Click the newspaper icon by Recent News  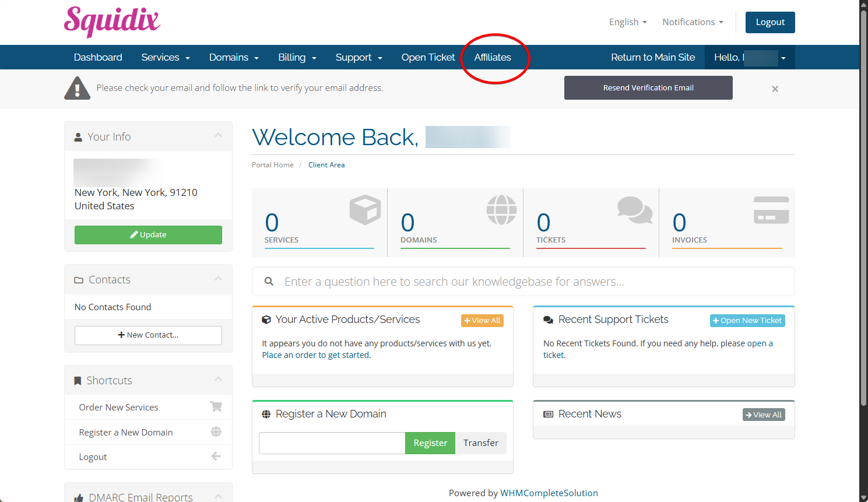point(548,414)
